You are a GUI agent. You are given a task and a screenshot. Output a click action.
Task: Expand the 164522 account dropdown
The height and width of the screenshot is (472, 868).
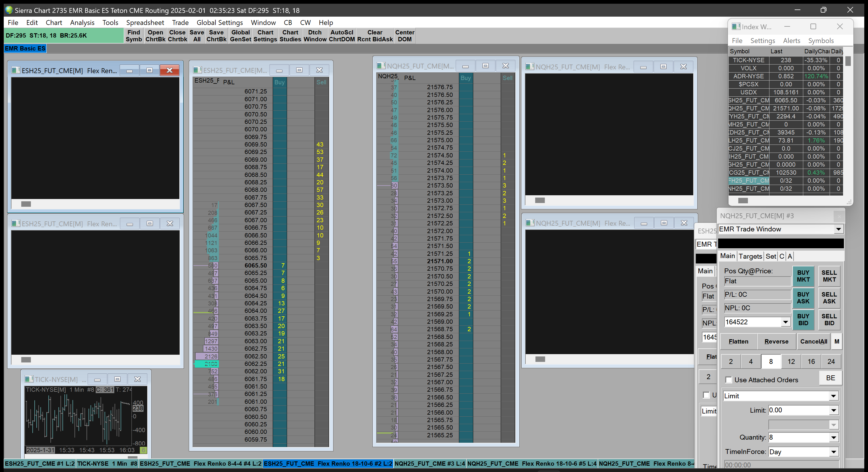(785, 322)
